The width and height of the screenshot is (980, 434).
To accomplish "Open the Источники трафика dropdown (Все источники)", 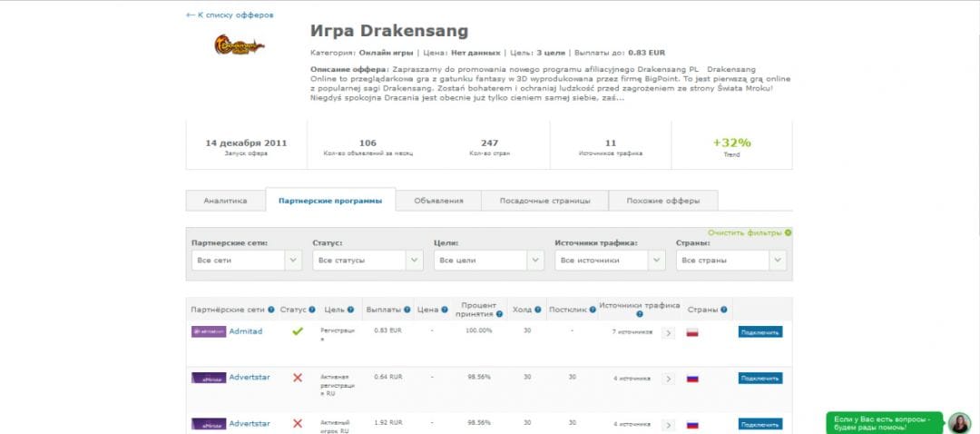I will (611, 261).
